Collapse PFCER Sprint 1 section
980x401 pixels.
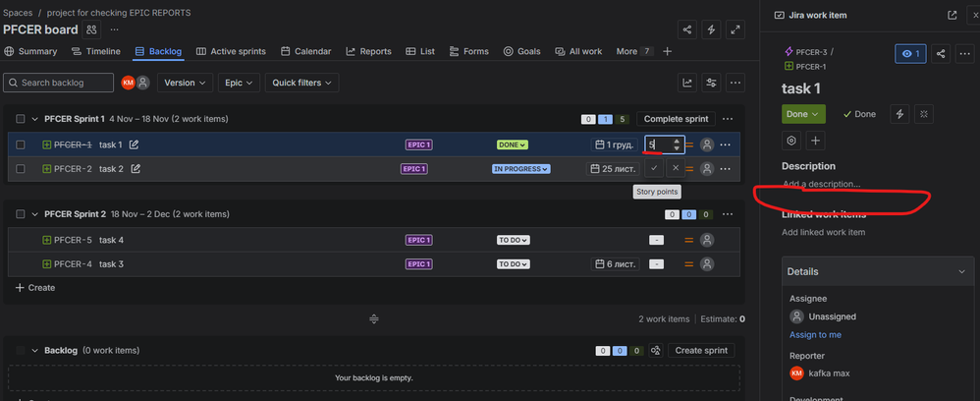coord(35,119)
